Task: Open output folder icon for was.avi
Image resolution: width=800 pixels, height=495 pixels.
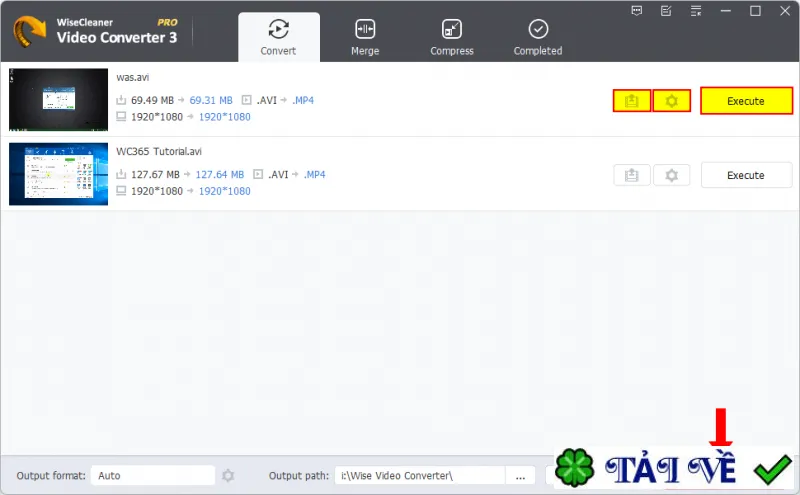Action: (x=632, y=101)
